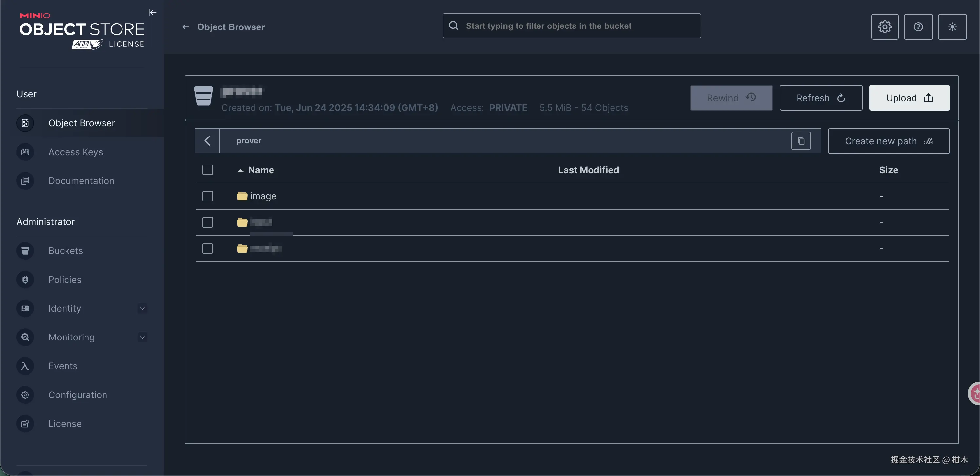The image size is (980, 476).
Task: Toggle light mode sun icon
Action: pos(952,27)
